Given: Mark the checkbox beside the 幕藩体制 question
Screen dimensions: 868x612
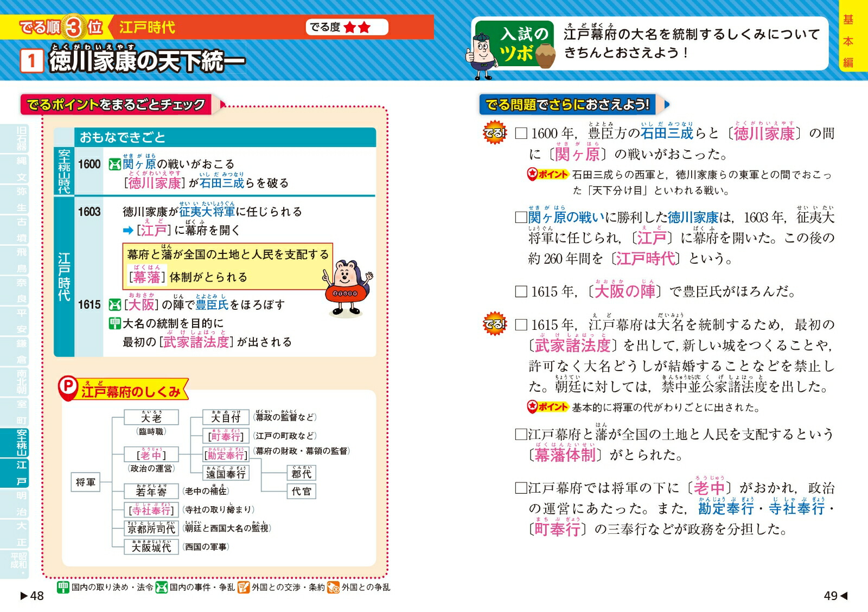Looking at the screenshot, I should point(521,434).
